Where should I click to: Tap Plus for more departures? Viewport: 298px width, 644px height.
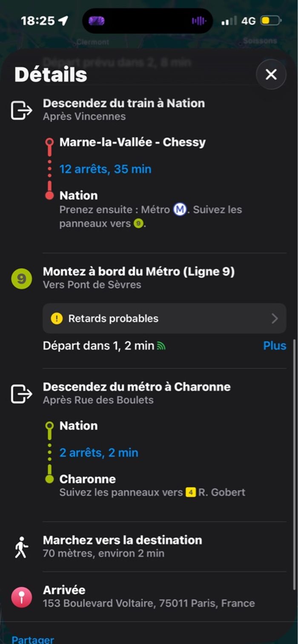pyautogui.click(x=275, y=346)
